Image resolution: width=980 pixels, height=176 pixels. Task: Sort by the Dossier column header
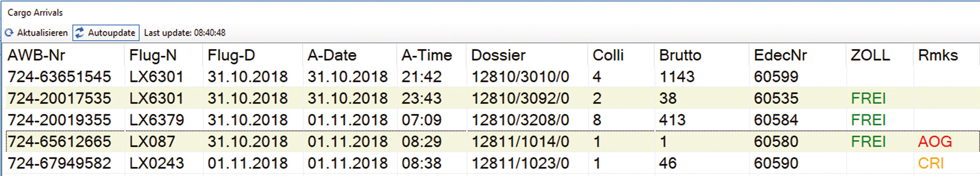click(x=498, y=55)
